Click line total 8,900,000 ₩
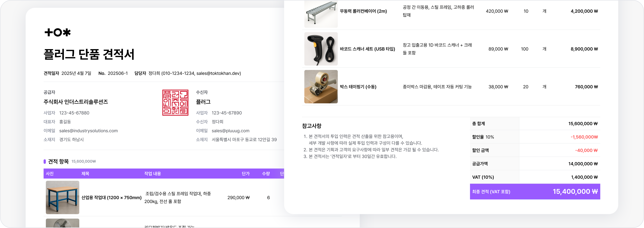The width and height of the screenshot is (644, 228). pyautogui.click(x=584, y=49)
